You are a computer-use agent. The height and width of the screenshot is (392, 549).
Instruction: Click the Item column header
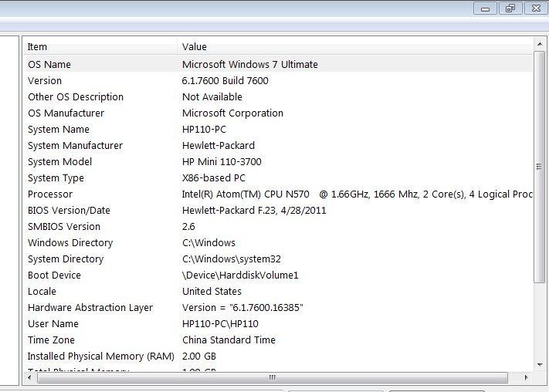coord(100,46)
